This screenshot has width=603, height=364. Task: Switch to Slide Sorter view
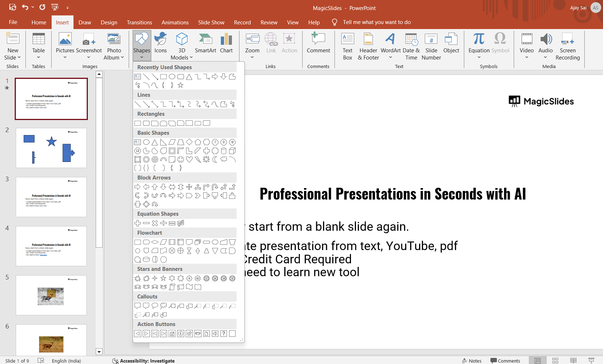click(x=555, y=361)
